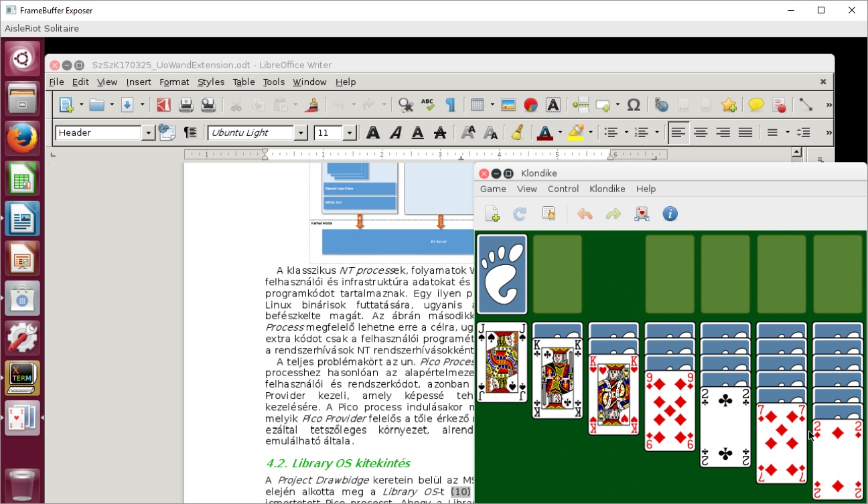
Task: Open the Format menu in Writer
Action: point(174,82)
